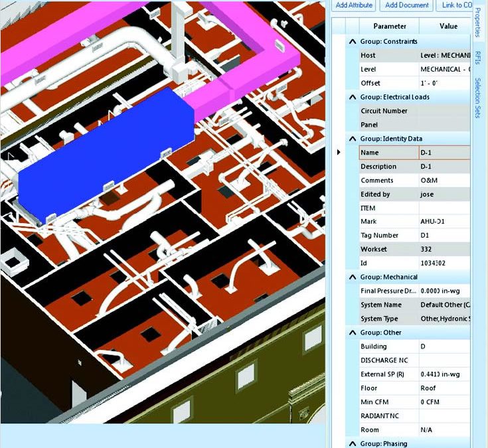
Task: Collapse the Group: Other section
Action: [x=352, y=333]
